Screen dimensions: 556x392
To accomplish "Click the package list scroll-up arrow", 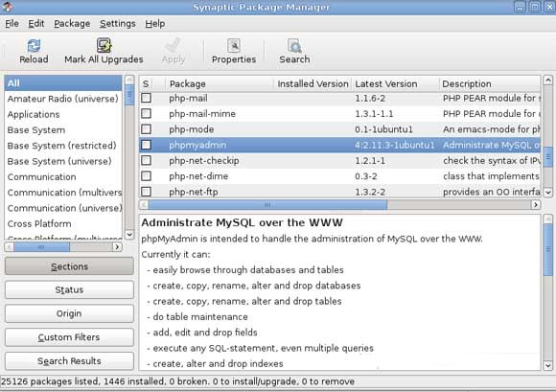I will (x=547, y=80).
